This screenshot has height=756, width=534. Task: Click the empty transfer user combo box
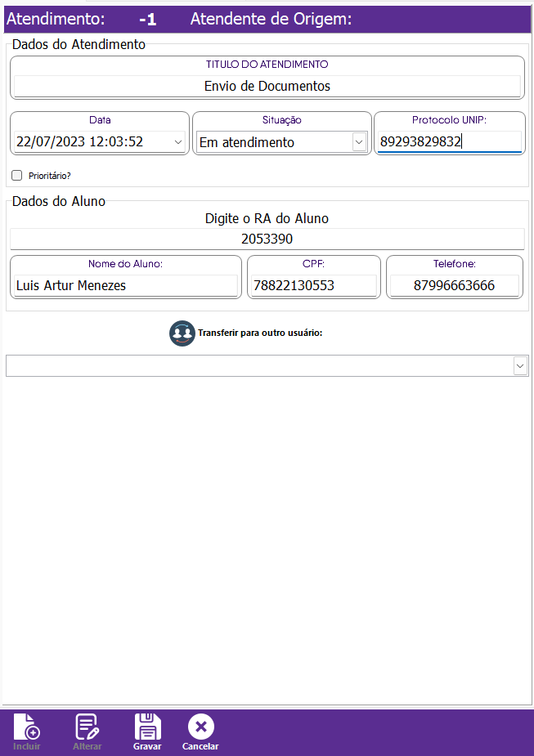click(258, 366)
